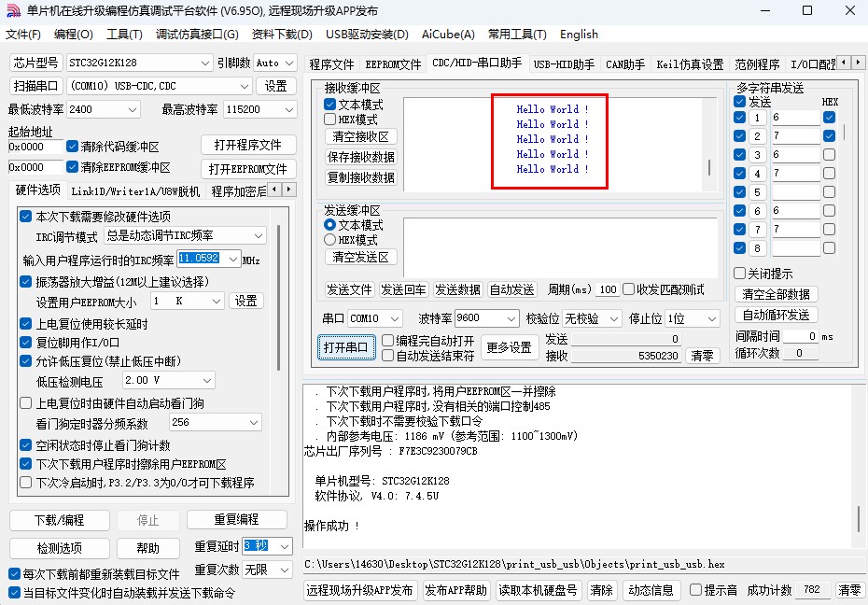The width and height of the screenshot is (868, 605).
Task: Select send buffer HEX模式 radio button
Action: [x=329, y=240]
